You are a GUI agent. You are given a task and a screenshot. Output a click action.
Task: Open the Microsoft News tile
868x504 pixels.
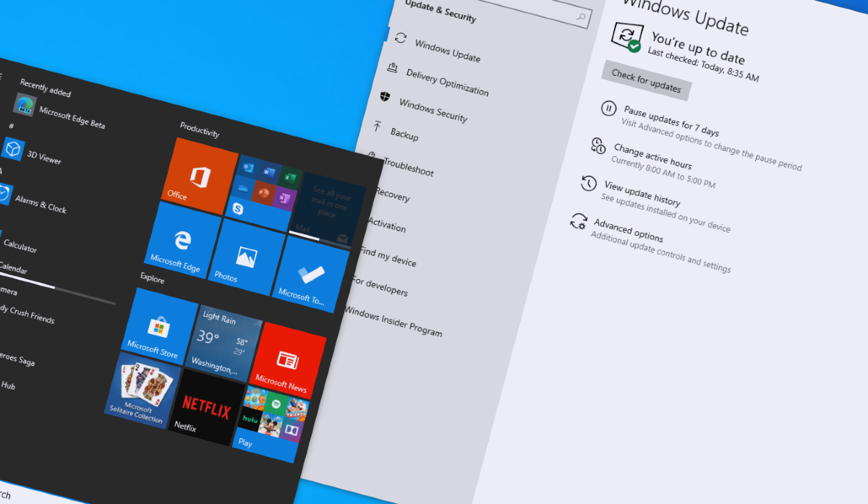point(286,362)
